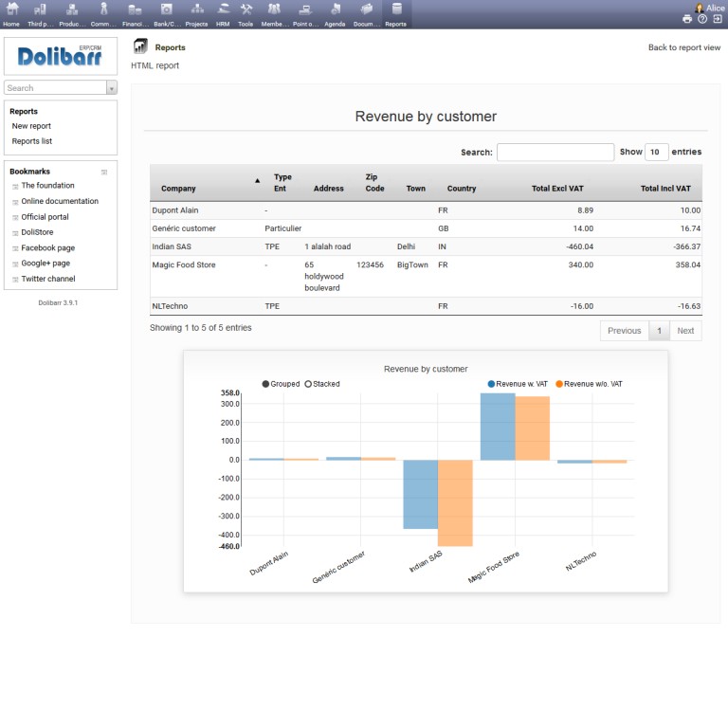
Task: Open the sidebar search dropdown arrow
Action: 112,88
